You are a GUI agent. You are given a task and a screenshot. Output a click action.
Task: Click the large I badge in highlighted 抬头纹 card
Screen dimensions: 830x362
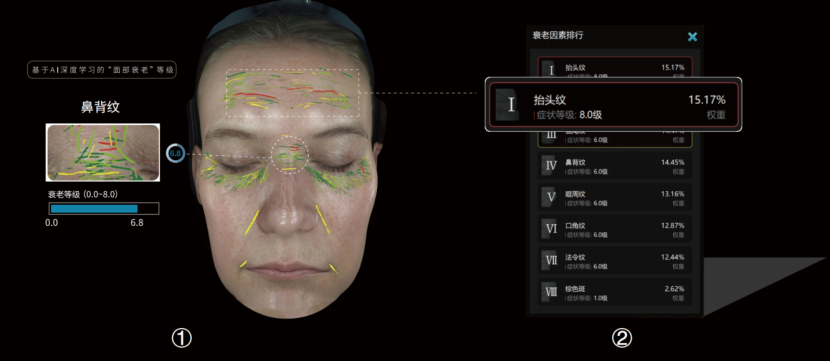509,105
